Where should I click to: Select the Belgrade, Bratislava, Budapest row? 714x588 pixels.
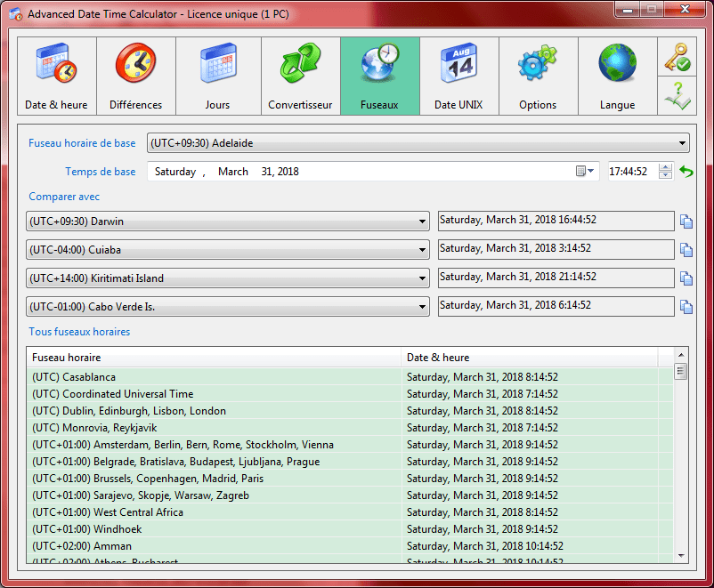[x=350, y=462]
